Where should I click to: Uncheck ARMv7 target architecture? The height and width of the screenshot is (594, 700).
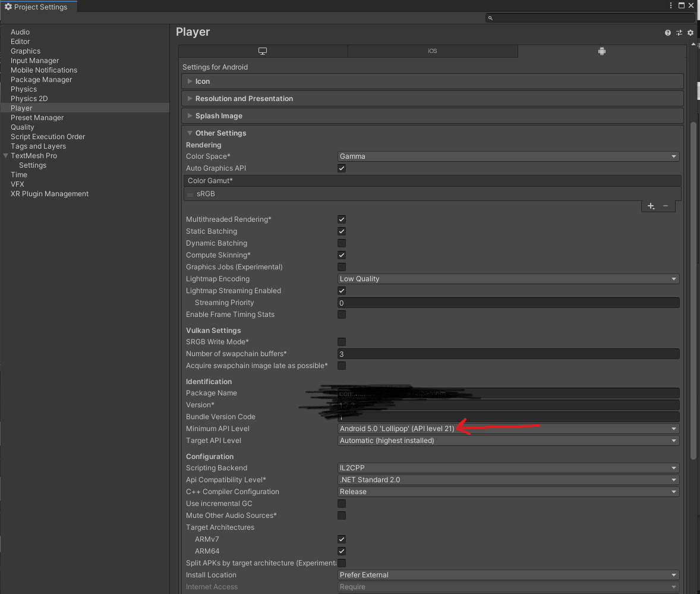342,539
